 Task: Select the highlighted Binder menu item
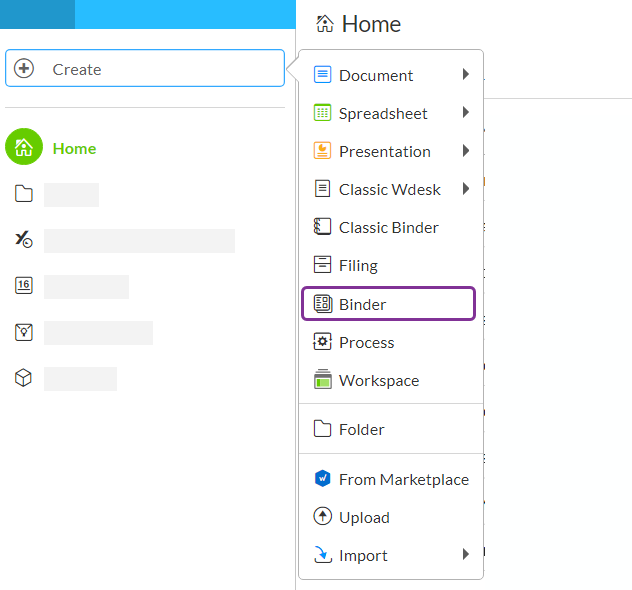click(x=389, y=304)
